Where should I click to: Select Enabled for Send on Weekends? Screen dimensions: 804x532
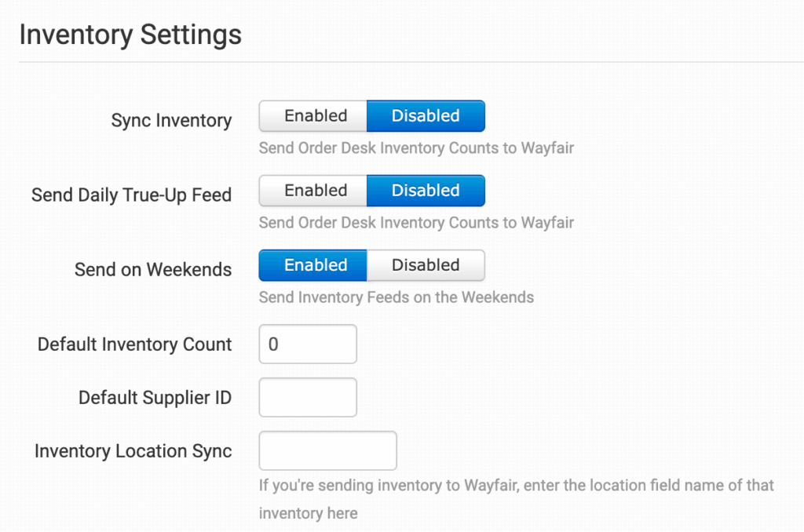click(315, 265)
